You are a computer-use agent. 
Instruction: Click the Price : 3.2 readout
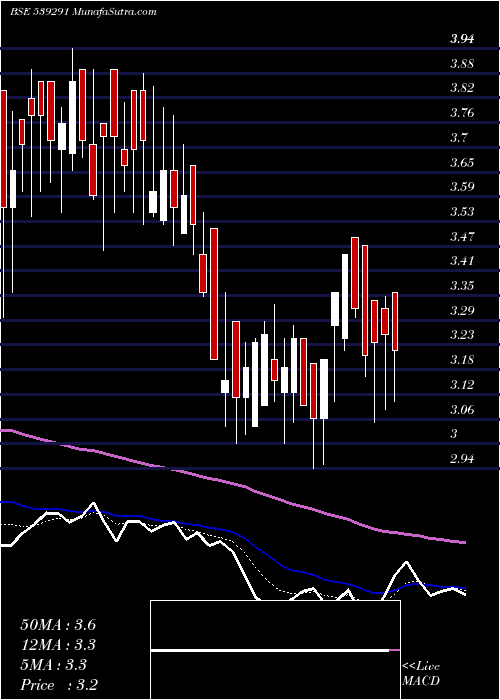tap(59, 685)
